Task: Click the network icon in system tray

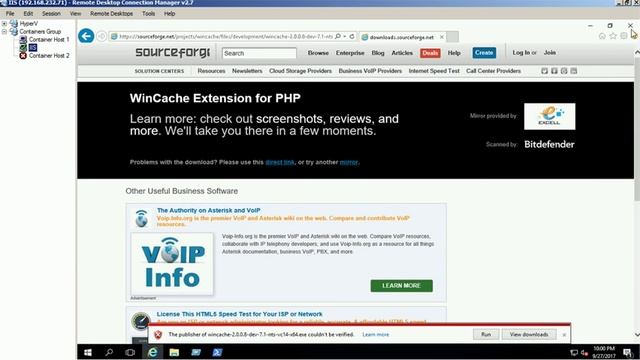Action: (574, 353)
